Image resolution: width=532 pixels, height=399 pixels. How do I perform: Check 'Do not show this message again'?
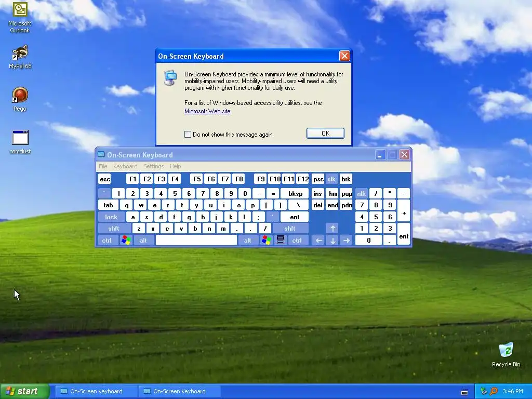[x=188, y=135]
